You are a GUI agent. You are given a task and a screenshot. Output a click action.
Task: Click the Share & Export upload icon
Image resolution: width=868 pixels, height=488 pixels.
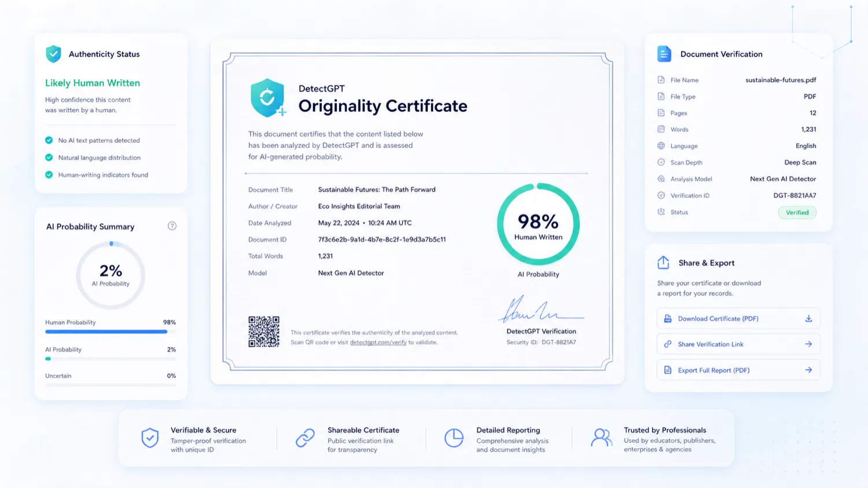tap(663, 263)
